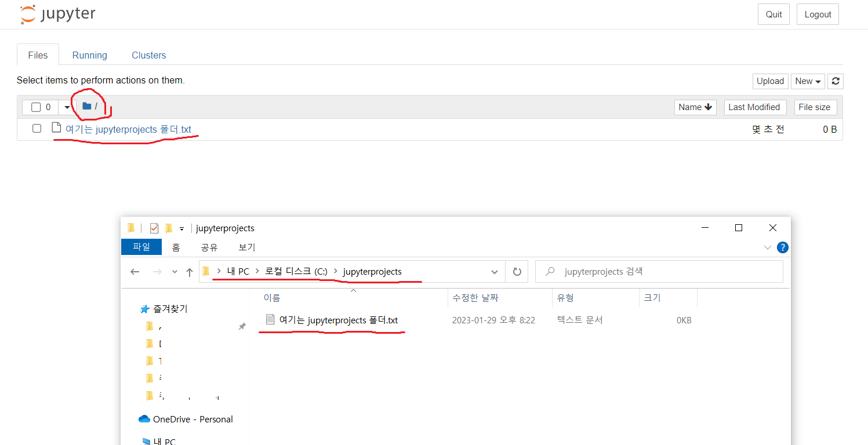Select the 보기 ribbon tab in Explorer
This screenshot has height=445, width=868.
[247, 247]
